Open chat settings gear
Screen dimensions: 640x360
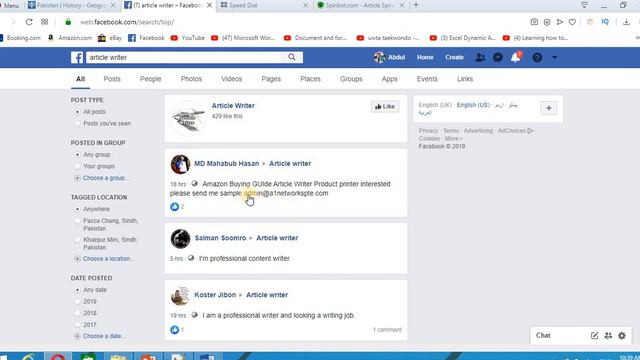tap(622, 336)
